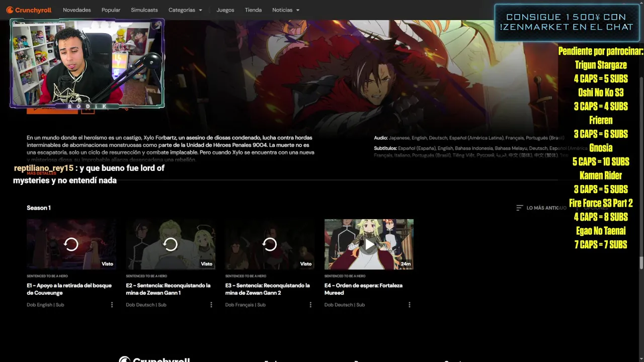Show more details with Más detalles
Image resolution: width=644 pixels, height=362 pixels.
click(x=41, y=173)
